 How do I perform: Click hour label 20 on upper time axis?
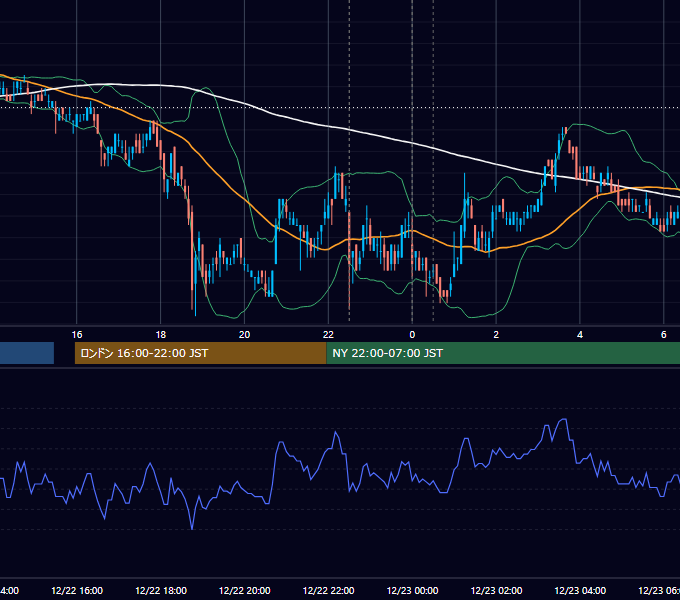(x=245, y=335)
